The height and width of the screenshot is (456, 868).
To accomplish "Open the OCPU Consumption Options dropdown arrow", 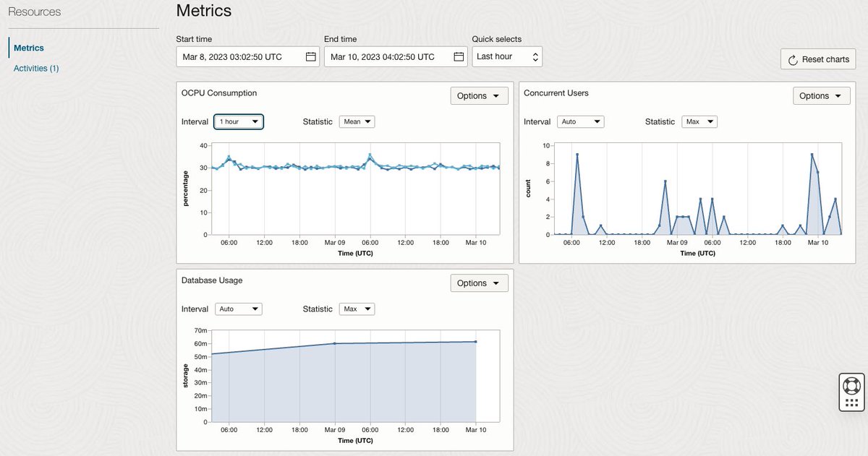I will click(495, 95).
